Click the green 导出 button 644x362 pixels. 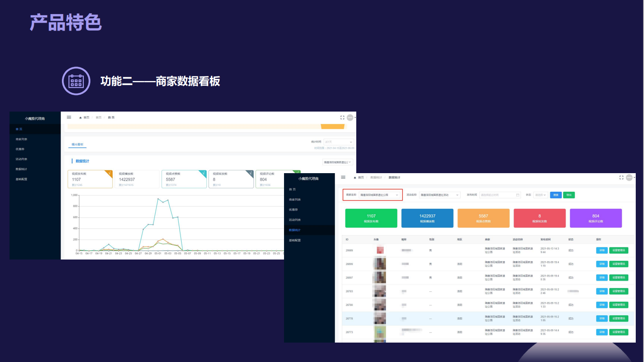pos(569,195)
